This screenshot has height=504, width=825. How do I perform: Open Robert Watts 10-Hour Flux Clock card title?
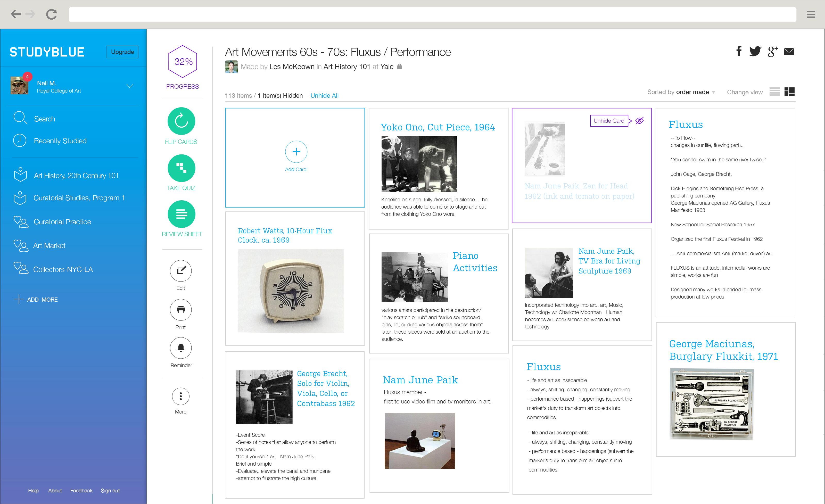[x=285, y=235]
